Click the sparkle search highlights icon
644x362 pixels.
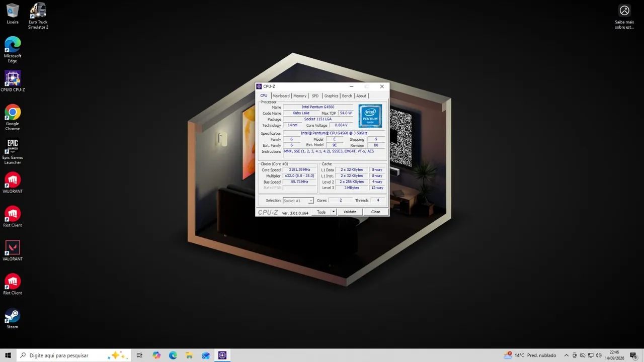pos(119,355)
